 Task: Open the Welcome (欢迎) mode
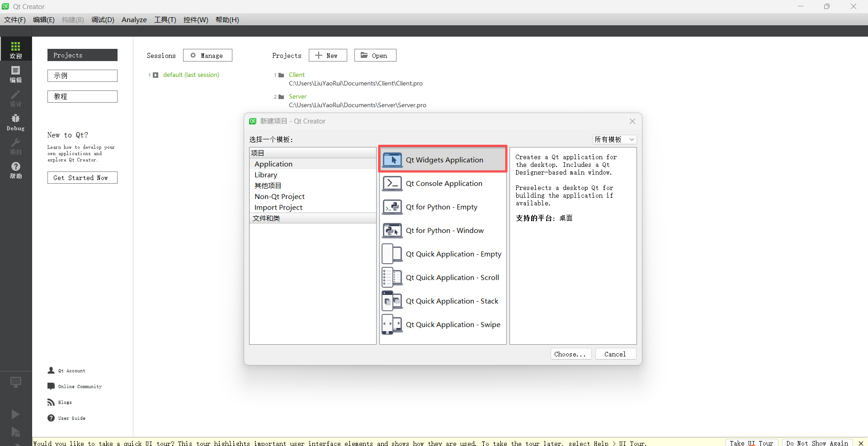16,49
